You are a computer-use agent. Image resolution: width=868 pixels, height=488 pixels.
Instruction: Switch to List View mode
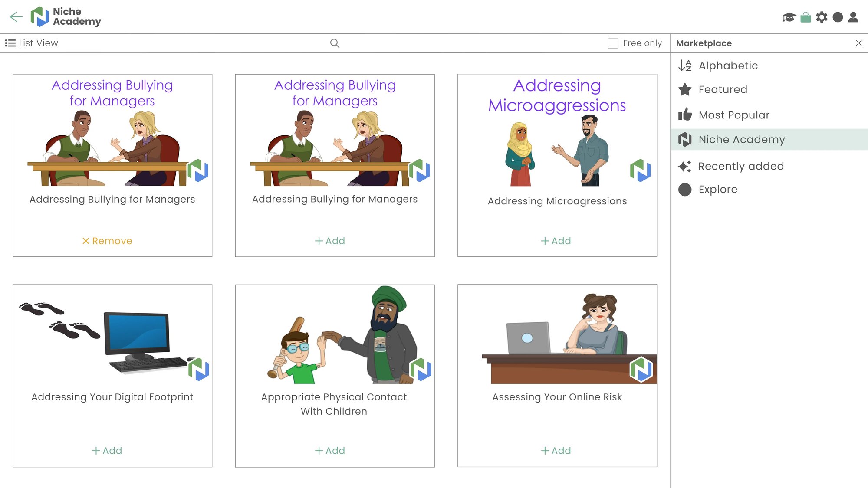click(x=32, y=43)
